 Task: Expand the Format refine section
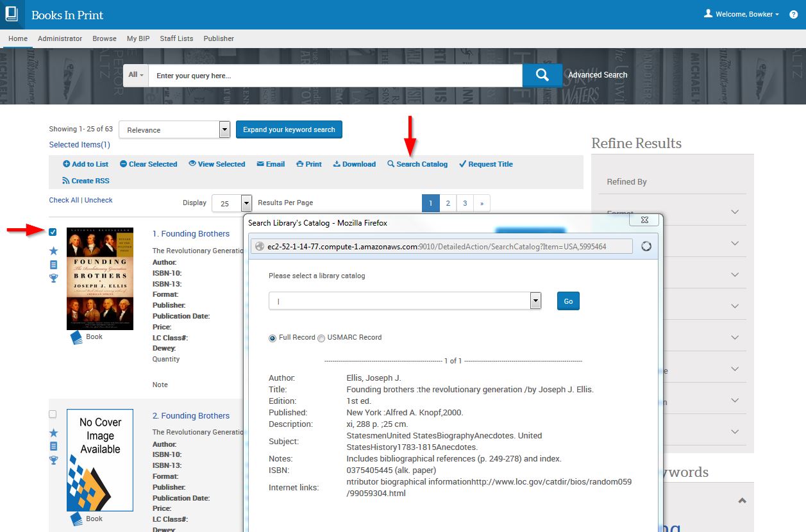tap(735, 212)
